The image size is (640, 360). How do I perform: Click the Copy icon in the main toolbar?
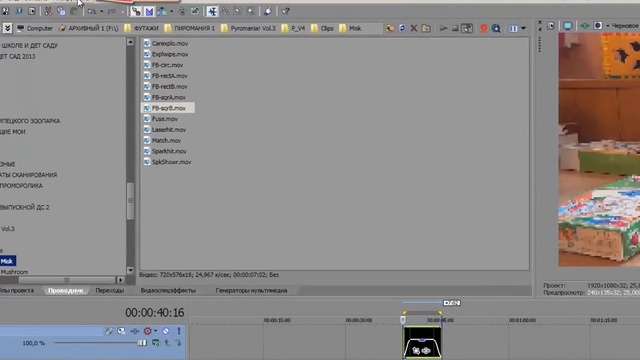[61, 11]
